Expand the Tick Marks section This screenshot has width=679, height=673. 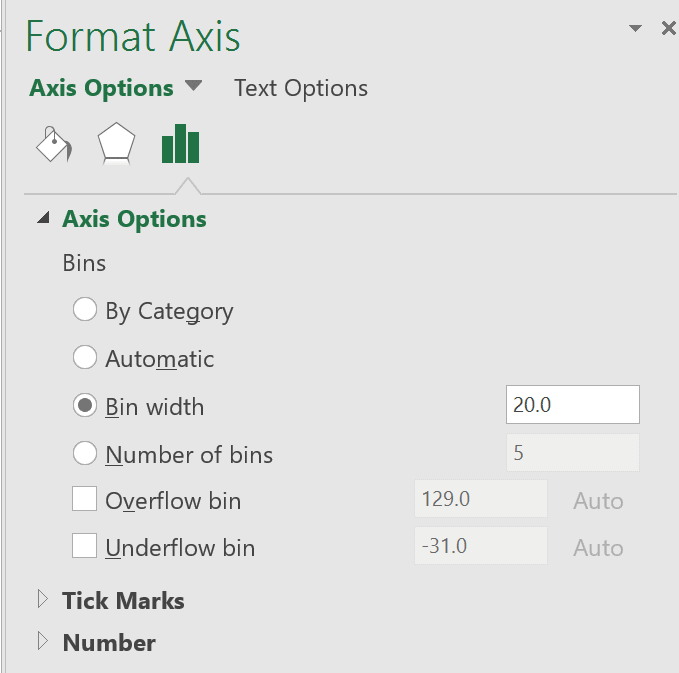(43, 600)
